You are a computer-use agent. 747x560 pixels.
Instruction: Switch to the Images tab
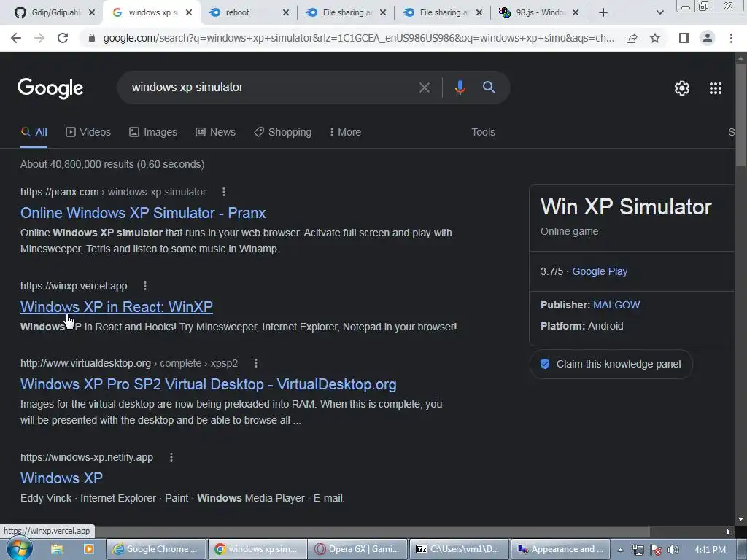click(x=153, y=132)
